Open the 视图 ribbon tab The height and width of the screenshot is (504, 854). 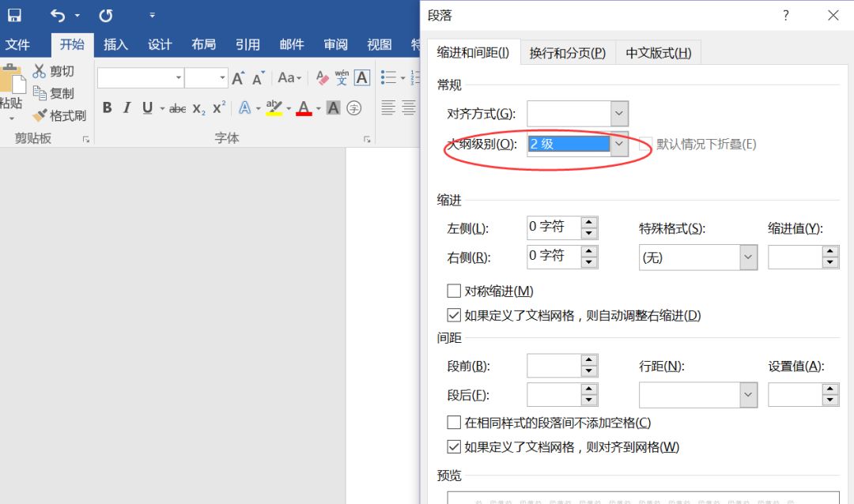[x=380, y=44]
